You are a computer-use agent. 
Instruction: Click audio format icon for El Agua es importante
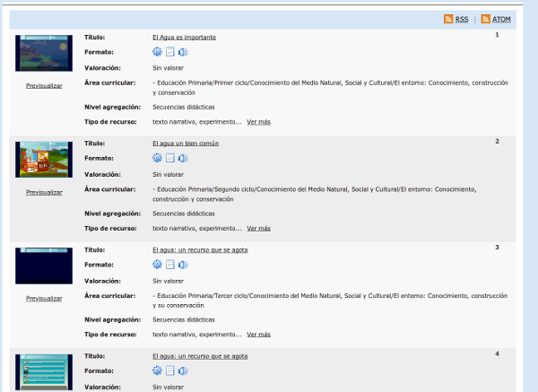click(183, 52)
